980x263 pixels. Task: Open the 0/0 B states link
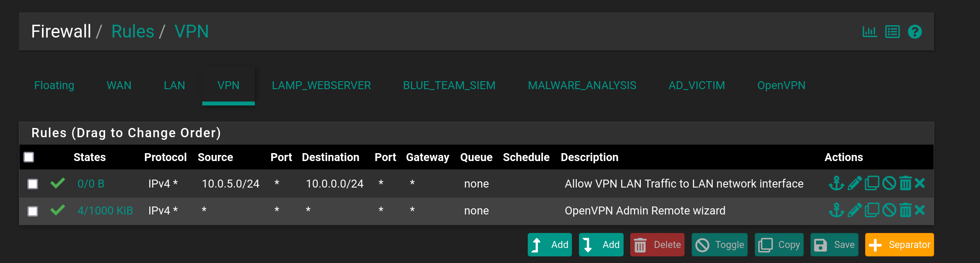click(x=91, y=184)
